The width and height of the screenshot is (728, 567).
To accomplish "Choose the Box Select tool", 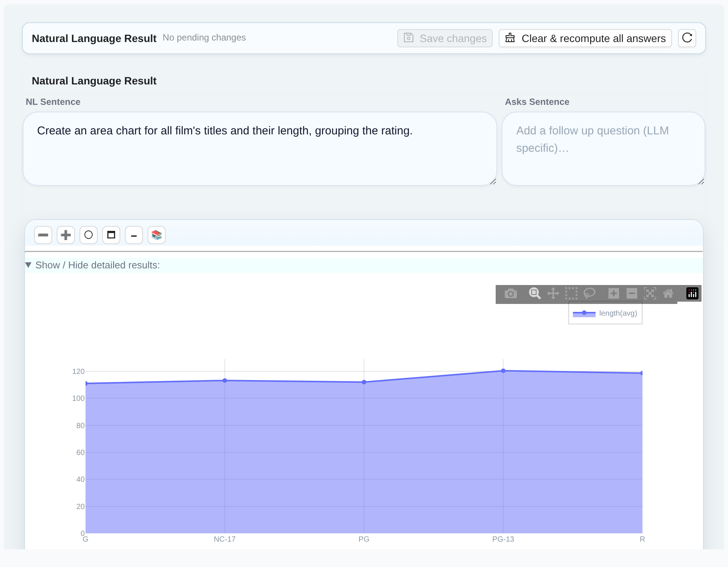I will pyautogui.click(x=571, y=293).
